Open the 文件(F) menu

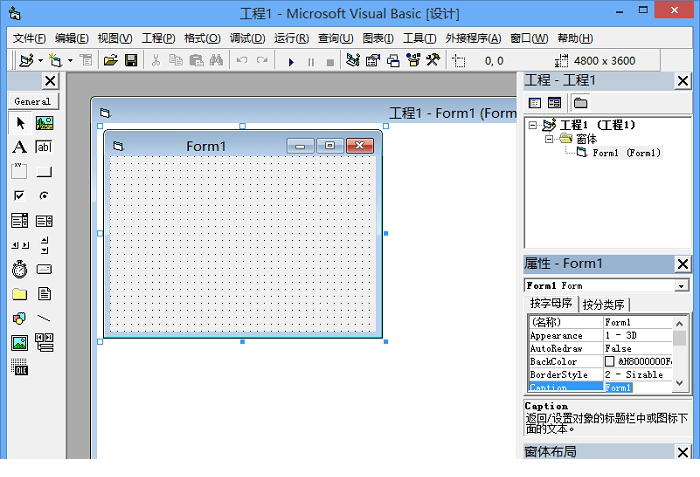[29, 38]
